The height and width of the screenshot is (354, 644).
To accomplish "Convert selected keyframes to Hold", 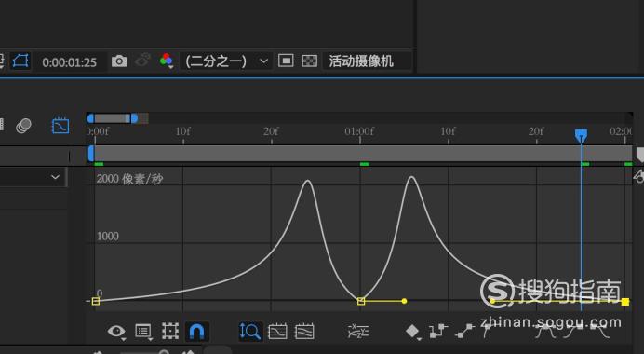I will 438,331.
